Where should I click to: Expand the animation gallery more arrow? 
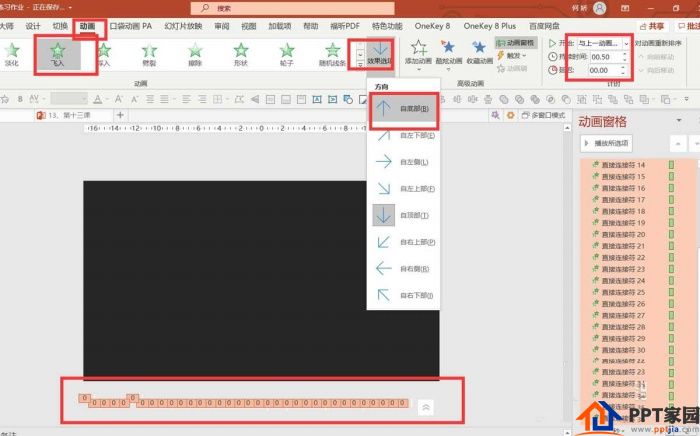click(x=360, y=64)
